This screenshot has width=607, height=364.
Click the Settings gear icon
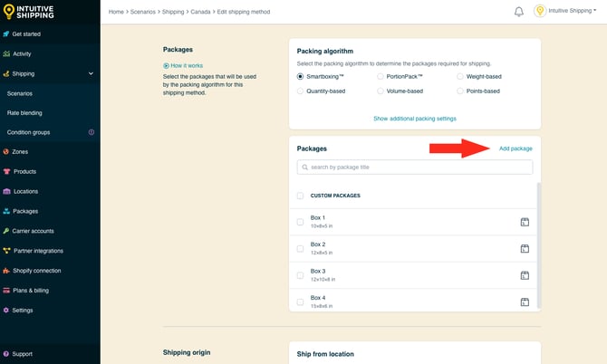point(5,311)
